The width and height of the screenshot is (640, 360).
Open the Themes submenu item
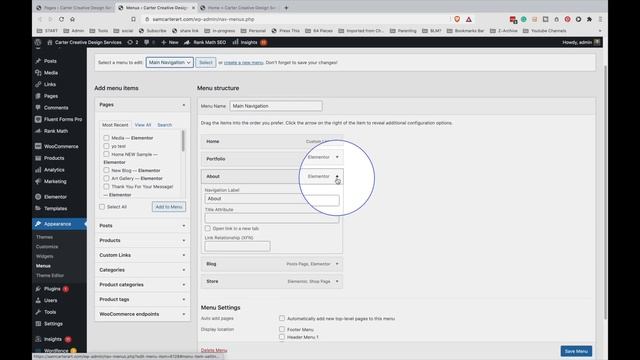point(44,237)
